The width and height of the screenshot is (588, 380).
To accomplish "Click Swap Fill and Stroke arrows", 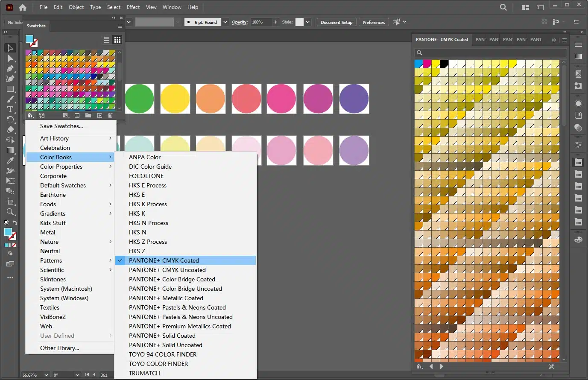I will coord(15,223).
